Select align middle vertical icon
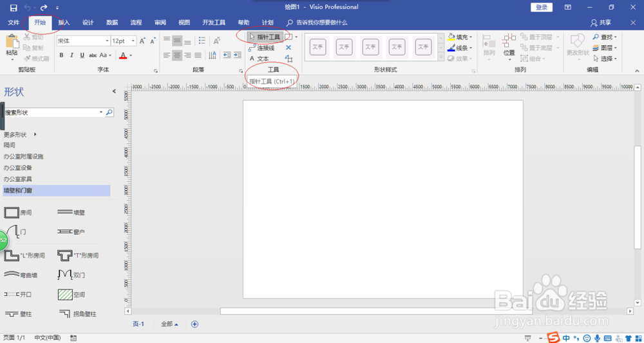Viewport: 644px width, 343px height. [177, 41]
